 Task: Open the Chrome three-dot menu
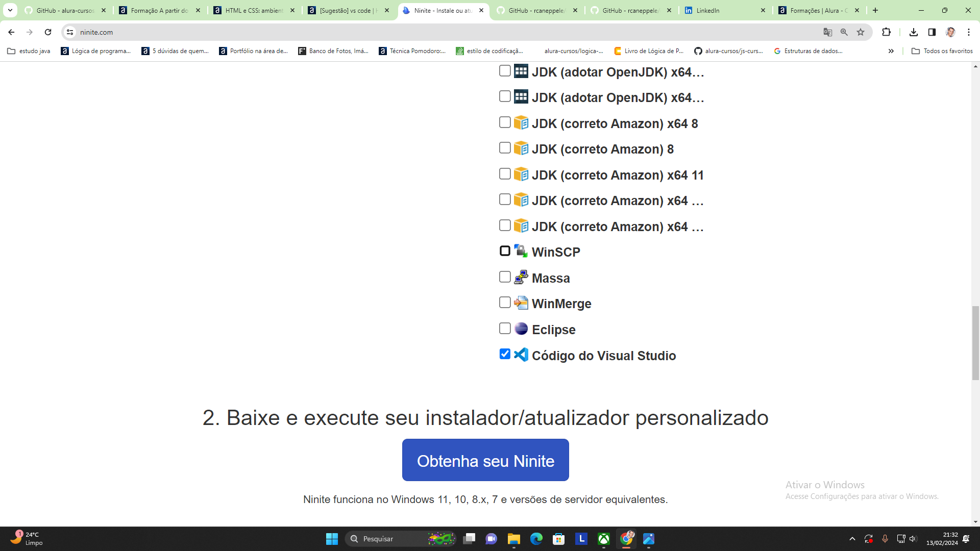969,32
